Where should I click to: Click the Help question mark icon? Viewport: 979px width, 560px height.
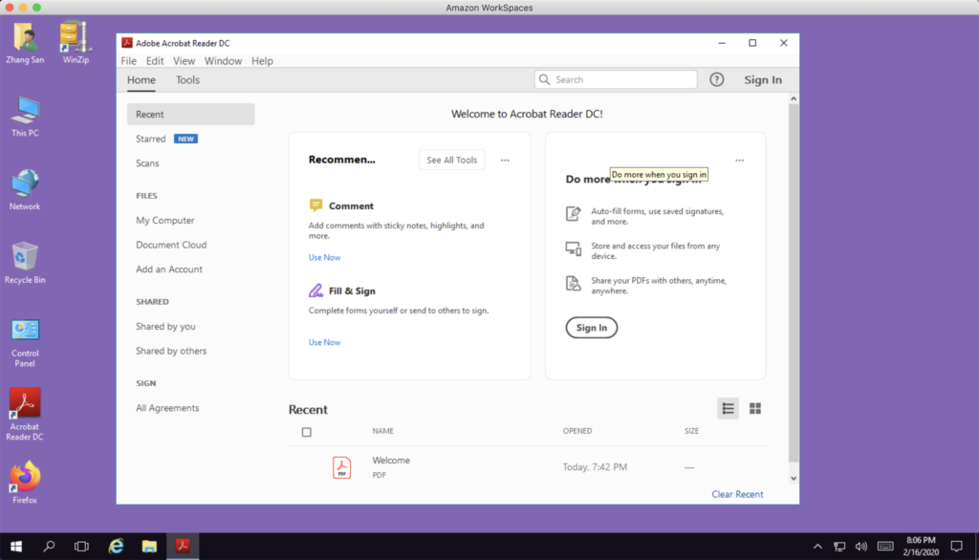click(x=717, y=80)
